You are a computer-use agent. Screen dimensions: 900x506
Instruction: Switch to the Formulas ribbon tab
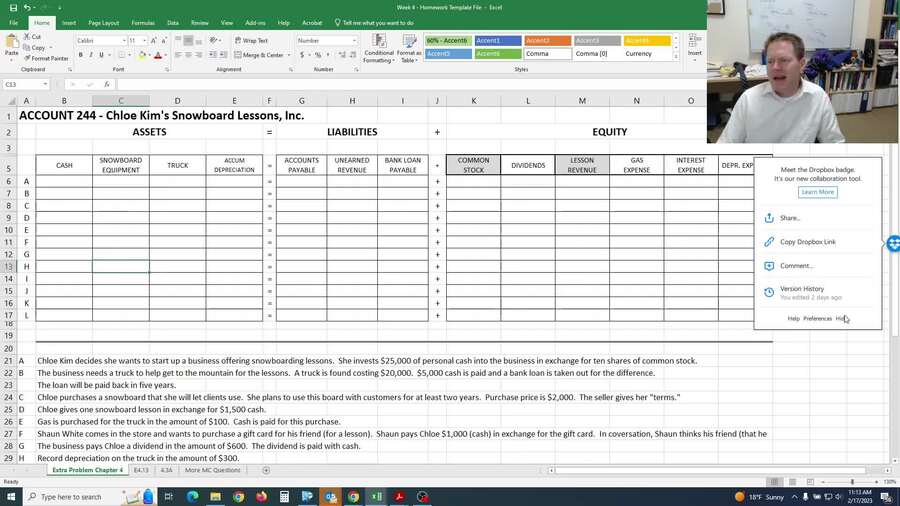[143, 22]
